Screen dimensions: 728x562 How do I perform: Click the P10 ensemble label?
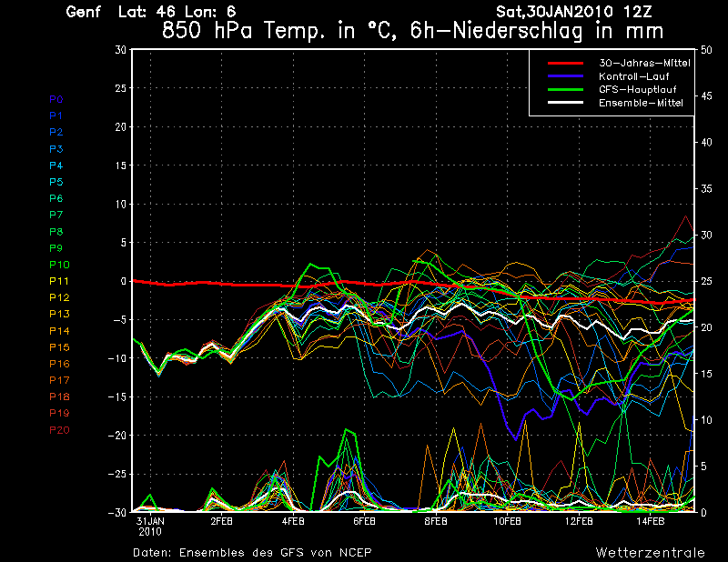[x=59, y=265]
